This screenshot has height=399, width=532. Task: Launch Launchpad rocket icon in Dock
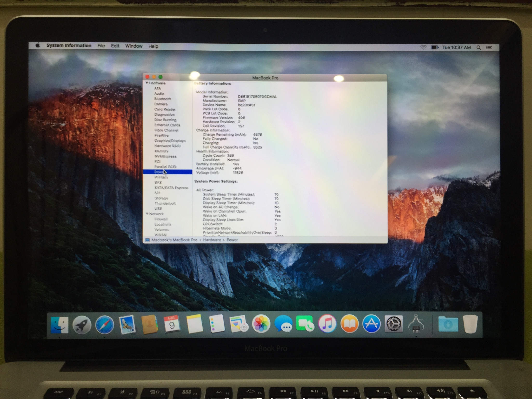pyautogui.click(x=82, y=325)
